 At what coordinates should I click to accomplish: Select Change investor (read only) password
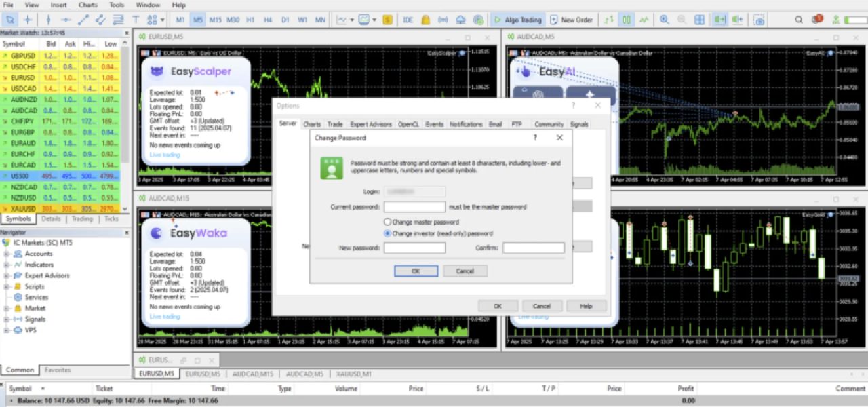(388, 233)
